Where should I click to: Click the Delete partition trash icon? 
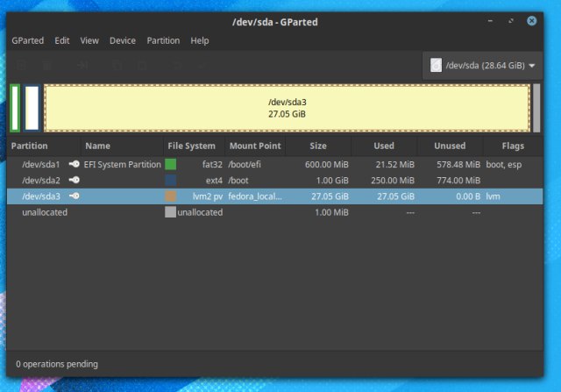[x=46, y=66]
